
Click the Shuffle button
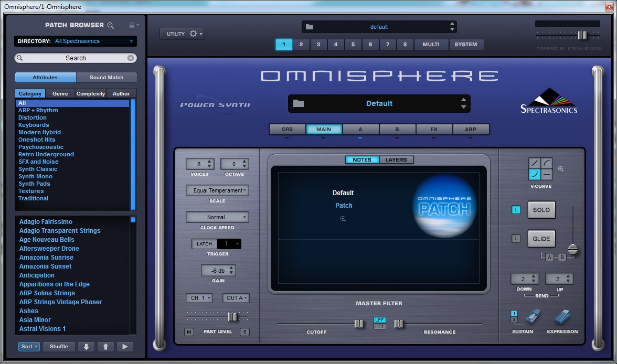[x=59, y=347]
